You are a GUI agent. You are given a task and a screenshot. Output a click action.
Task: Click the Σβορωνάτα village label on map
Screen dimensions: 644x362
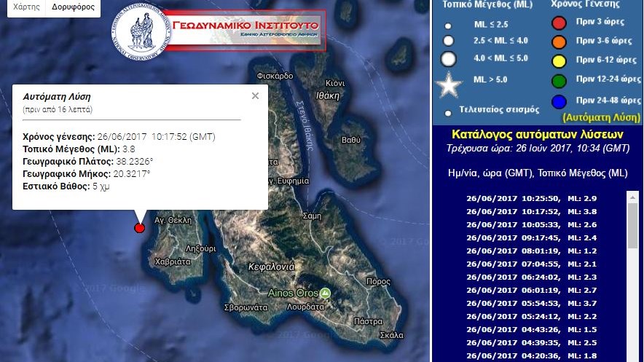tap(246, 307)
